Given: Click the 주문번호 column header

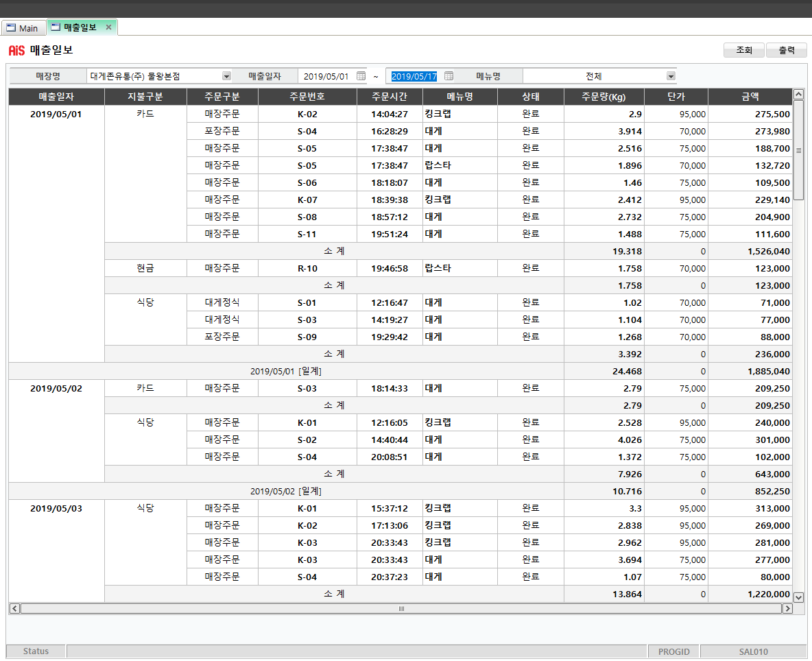Looking at the screenshot, I should point(307,97).
